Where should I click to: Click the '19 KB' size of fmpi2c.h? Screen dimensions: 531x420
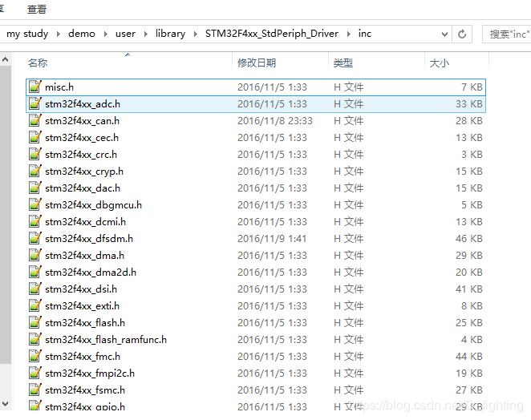coord(469,374)
